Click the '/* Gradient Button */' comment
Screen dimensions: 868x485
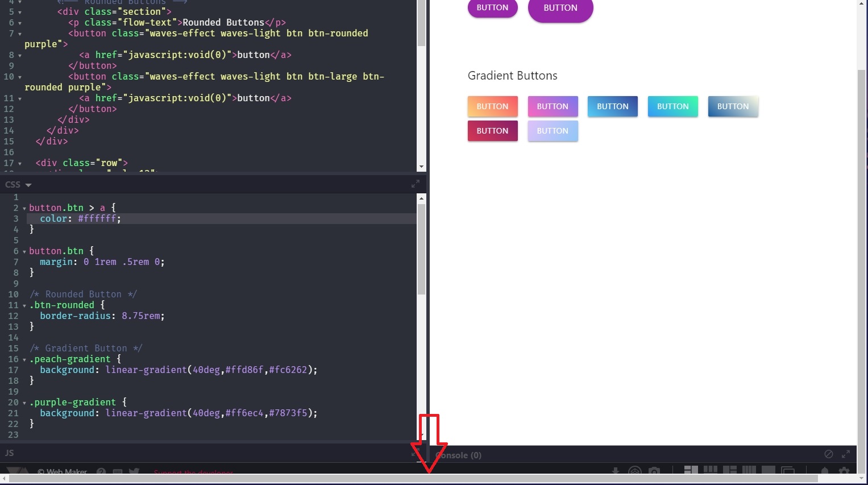(86, 349)
